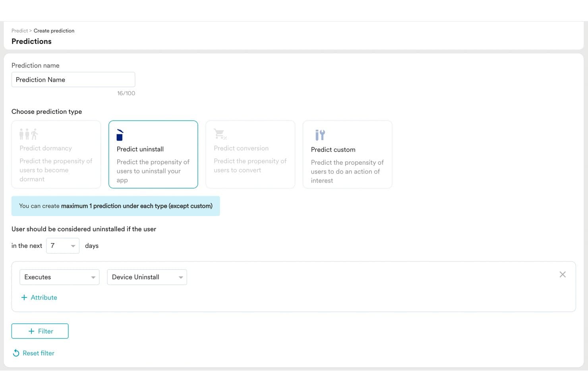Click the Predict conversion cart icon
The width and height of the screenshot is (588, 392).
tap(220, 134)
